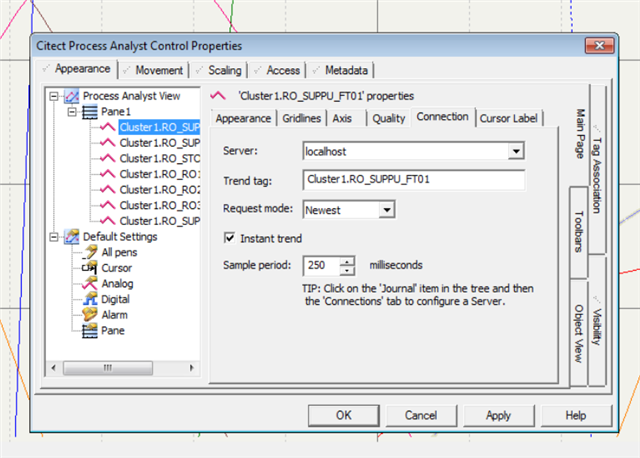Open the vertical Main Page tab
The width and height of the screenshot is (640, 458).
pos(579,134)
